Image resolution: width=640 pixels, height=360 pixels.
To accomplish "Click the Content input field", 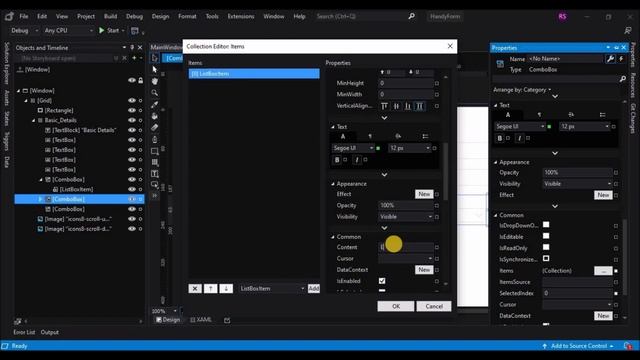I will click(x=406, y=247).
